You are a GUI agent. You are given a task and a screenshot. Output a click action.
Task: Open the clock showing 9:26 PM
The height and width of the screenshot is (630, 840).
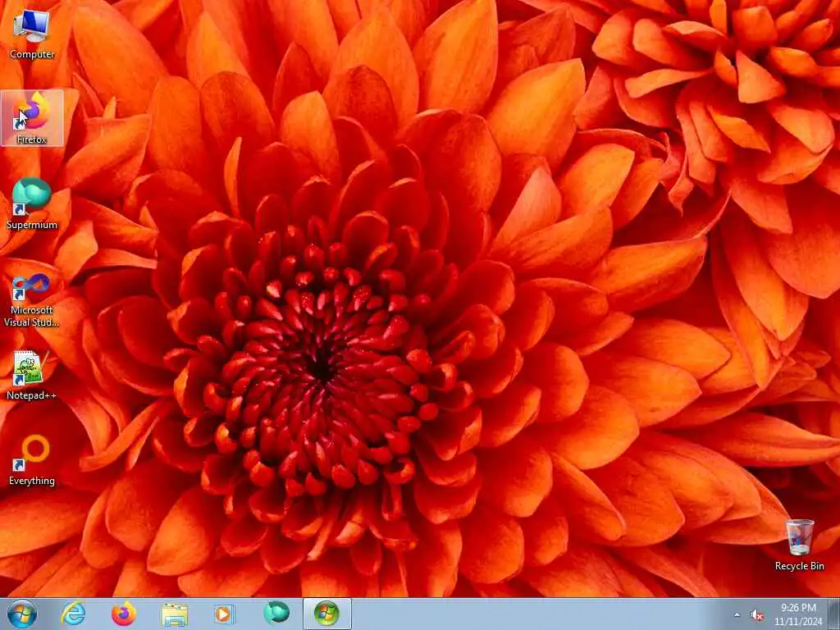[x=798, y=614]
